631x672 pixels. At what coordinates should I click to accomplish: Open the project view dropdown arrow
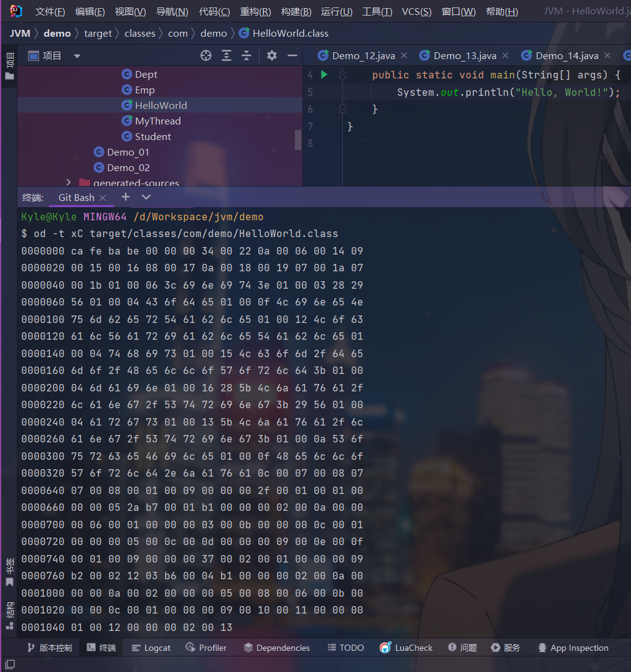pos(77,56)
